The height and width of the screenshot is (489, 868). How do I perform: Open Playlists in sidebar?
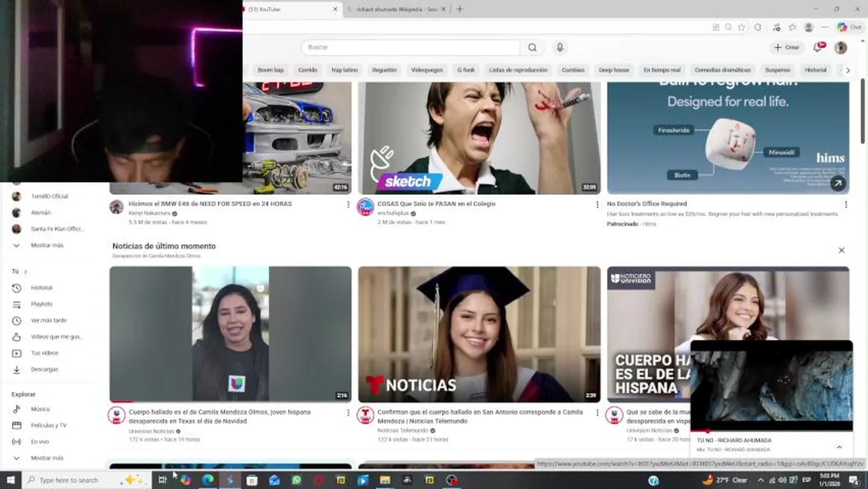click(42, 304)
